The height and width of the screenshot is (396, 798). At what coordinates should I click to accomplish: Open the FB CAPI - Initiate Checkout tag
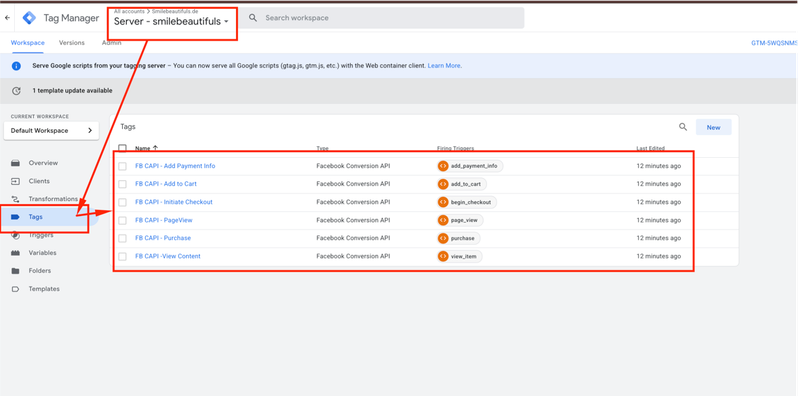(x=174, y=202)
